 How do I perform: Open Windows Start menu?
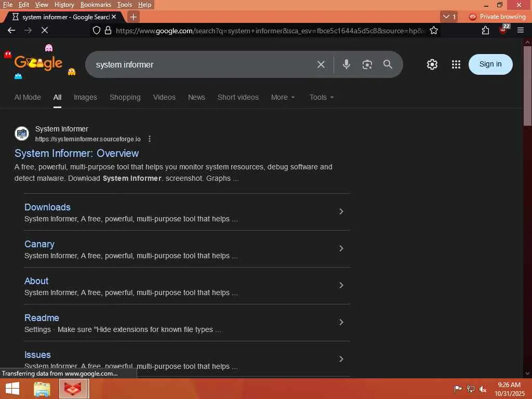tap(12, 389)
